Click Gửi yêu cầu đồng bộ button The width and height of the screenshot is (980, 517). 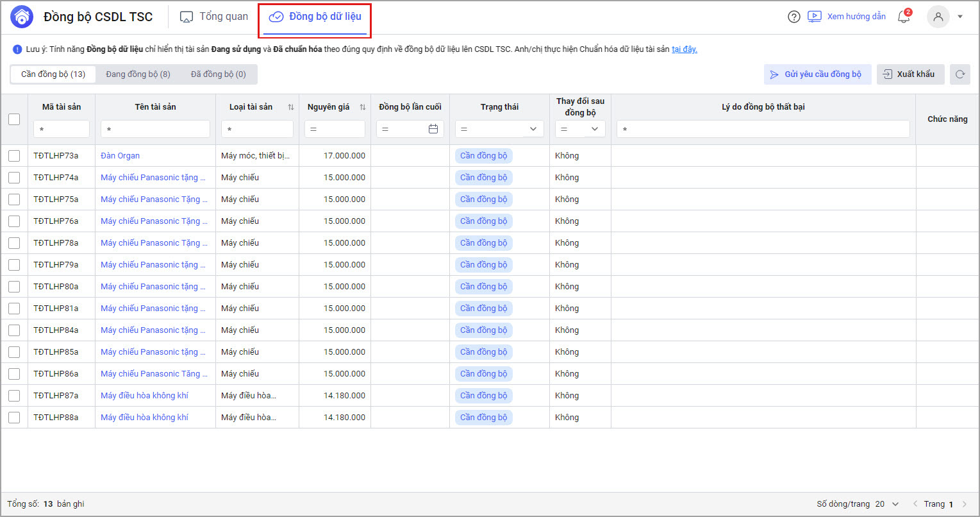(x=817, y=74)
